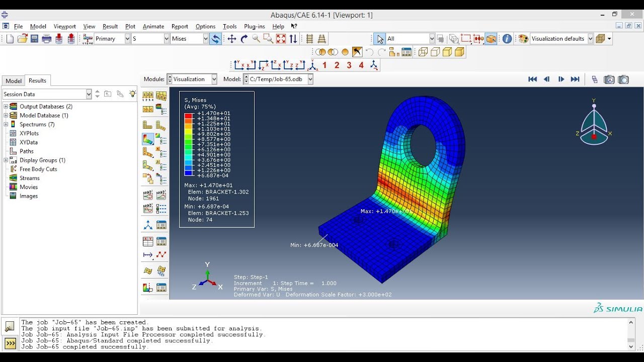
Task: Click the Next frame playback button
Action: coord(561,79)
